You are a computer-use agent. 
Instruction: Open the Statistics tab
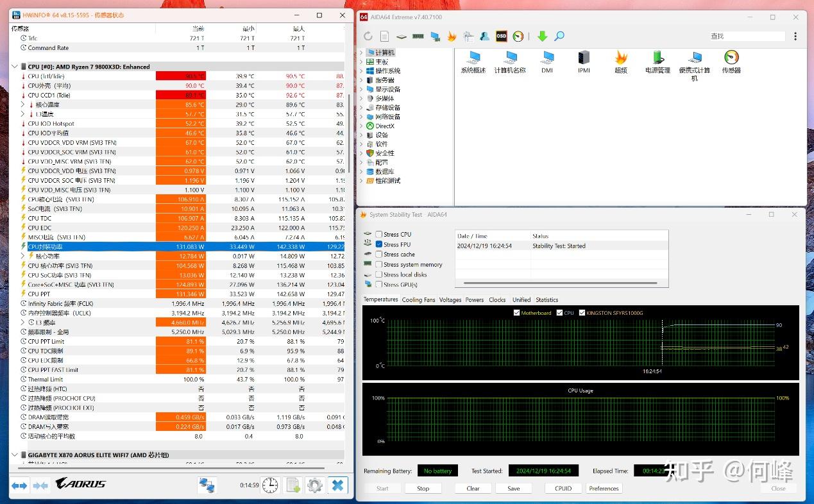pos(547,299)
